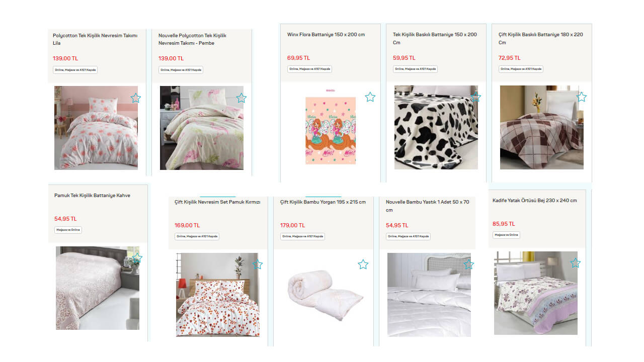
Task: Add Winx Flora Battaniye to favorites
Action: 370,97
